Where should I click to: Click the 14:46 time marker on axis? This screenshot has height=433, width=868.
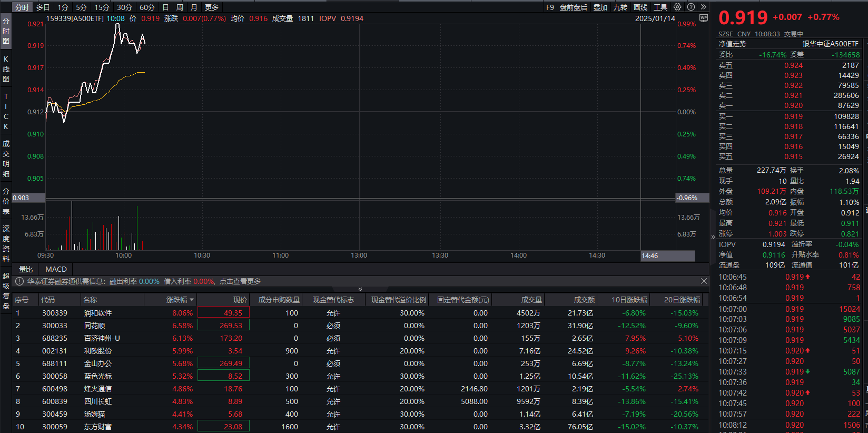pos(650,256)
